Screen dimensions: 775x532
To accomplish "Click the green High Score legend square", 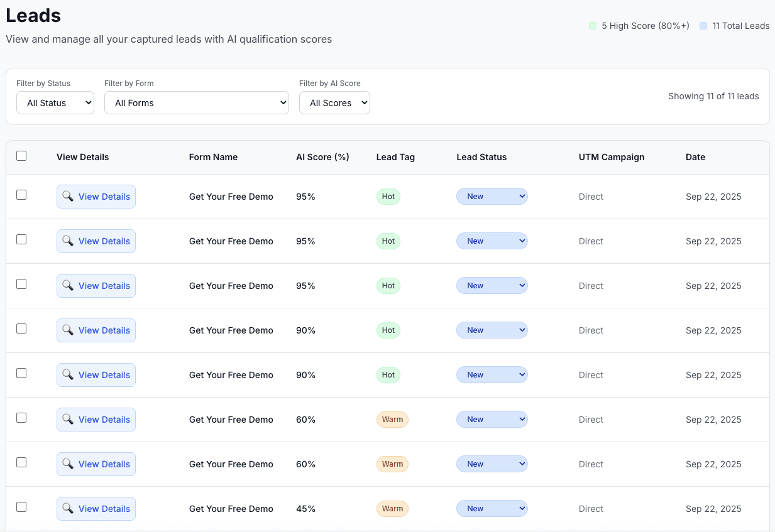I will click(592, 26).
